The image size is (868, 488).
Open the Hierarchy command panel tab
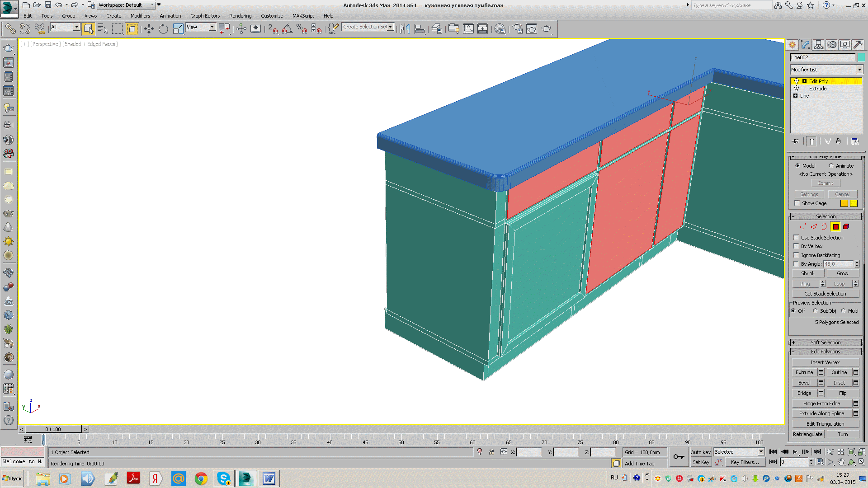(818, 45)
